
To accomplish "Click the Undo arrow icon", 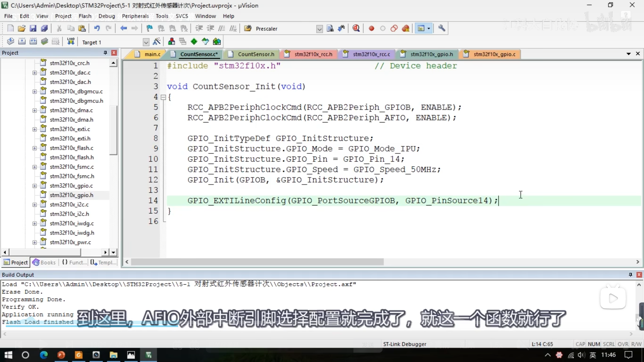I will coord(97,28).
